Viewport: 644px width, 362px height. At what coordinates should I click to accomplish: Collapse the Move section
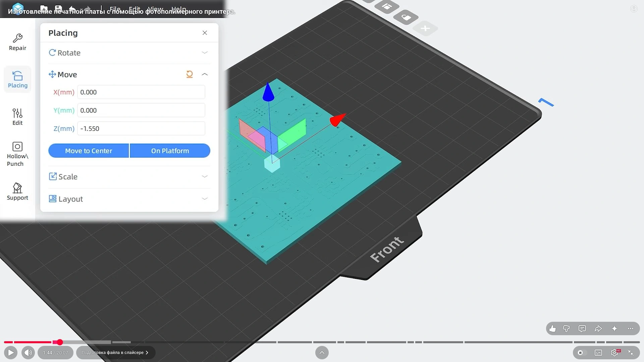[x=205, y=74]
